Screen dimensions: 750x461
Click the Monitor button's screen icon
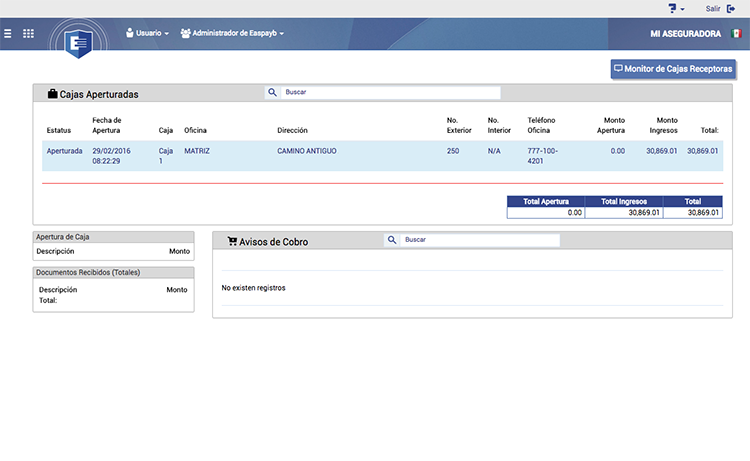[x=618, y=68]
